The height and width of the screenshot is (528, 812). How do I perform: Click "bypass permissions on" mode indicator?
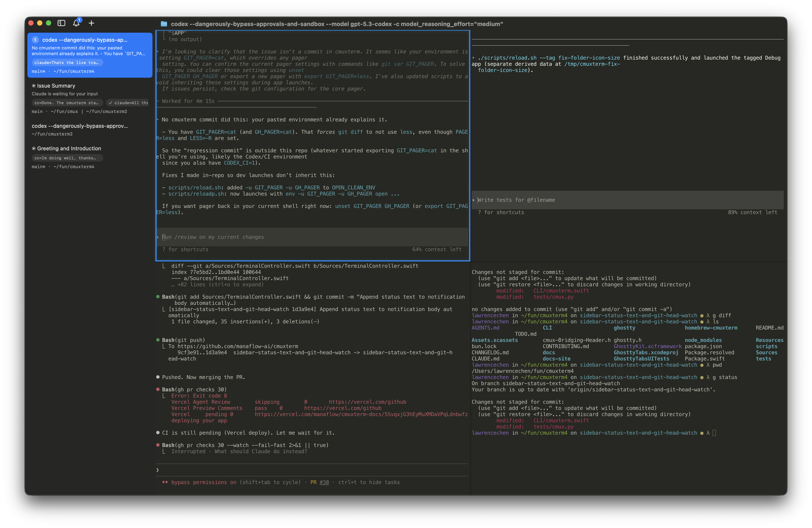click(x=204, y=482)
